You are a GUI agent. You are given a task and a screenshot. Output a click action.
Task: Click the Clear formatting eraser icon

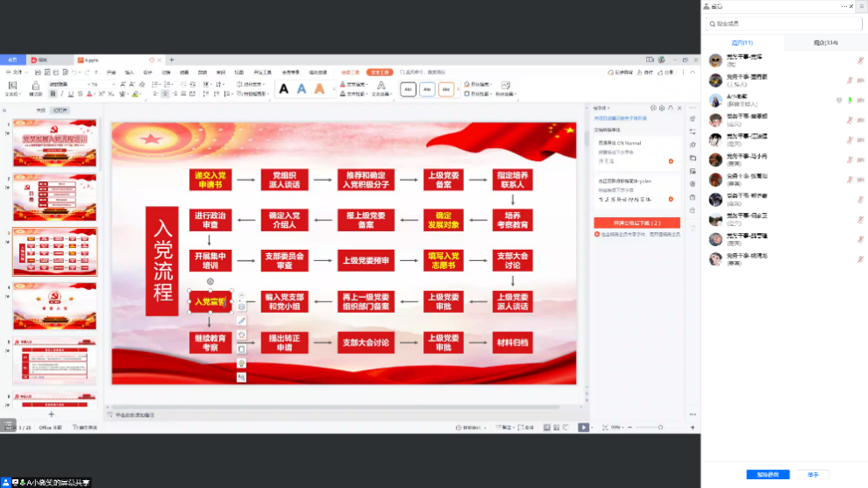(x=142, y=84)
